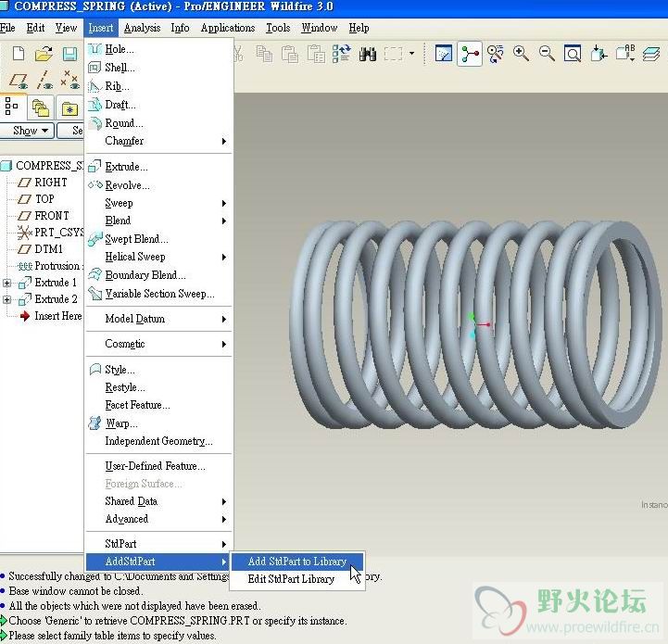Viewport: 668px width, 644px height.
Task: Open the View menu
Action: [66, 28]
